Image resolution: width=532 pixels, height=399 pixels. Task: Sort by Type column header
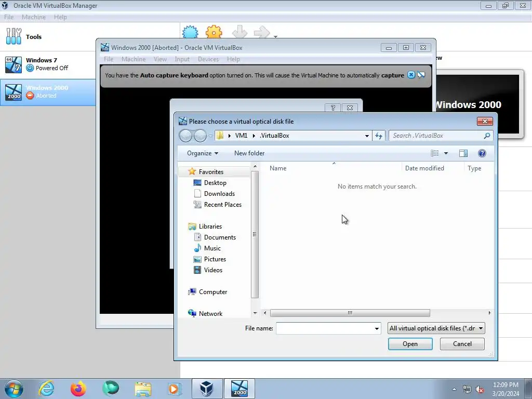tap(474, 168)
